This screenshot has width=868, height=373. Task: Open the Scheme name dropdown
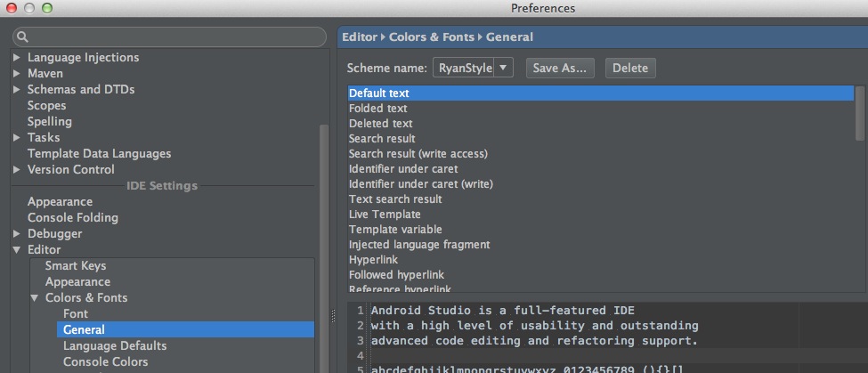click(x=504, y=68)
